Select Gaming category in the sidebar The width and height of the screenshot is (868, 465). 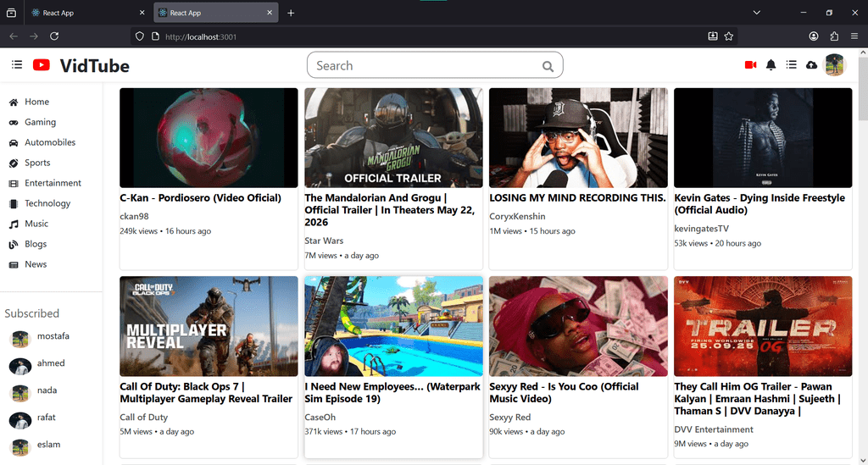click(x=40, y=122)
